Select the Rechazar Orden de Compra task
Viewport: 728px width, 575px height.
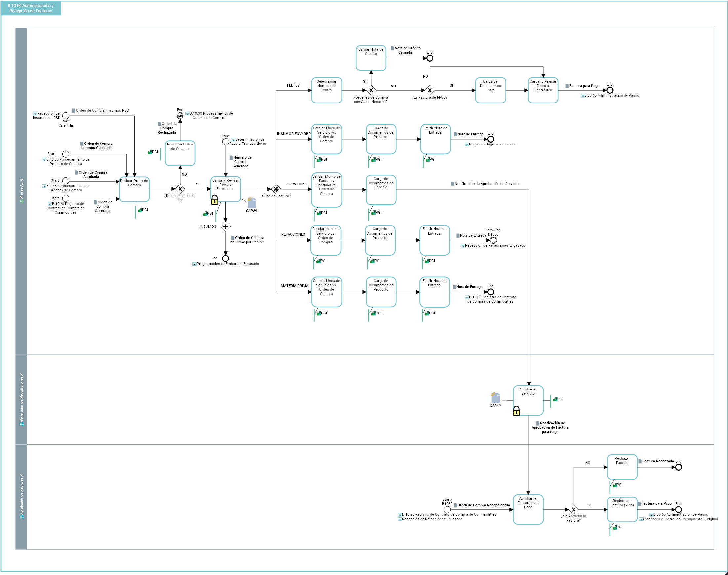point(180,153)
